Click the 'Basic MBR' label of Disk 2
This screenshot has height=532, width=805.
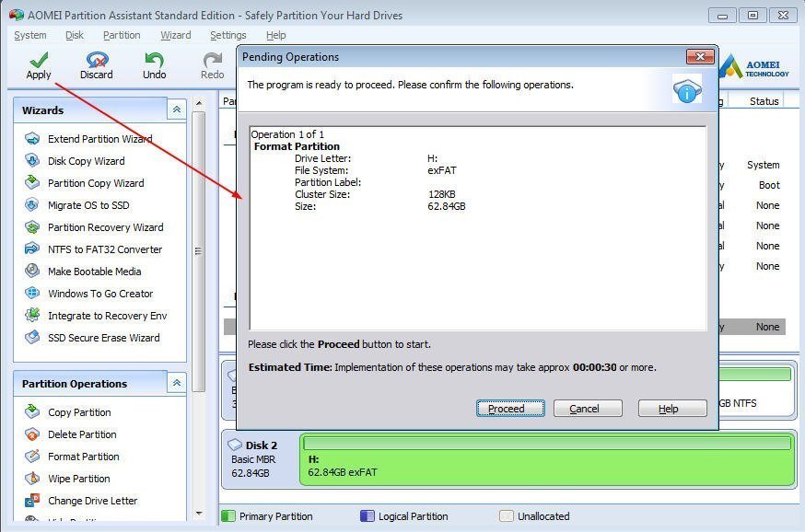(x=253, y=459)
